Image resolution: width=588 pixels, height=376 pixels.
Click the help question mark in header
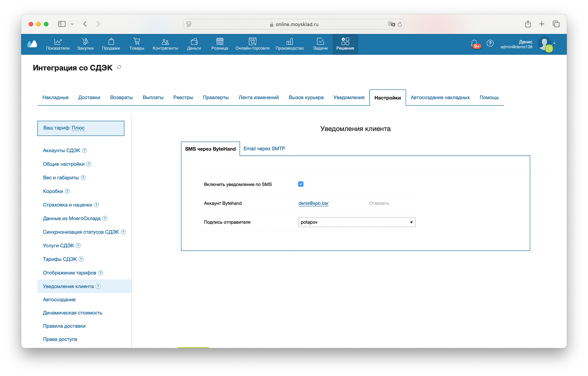490,43
